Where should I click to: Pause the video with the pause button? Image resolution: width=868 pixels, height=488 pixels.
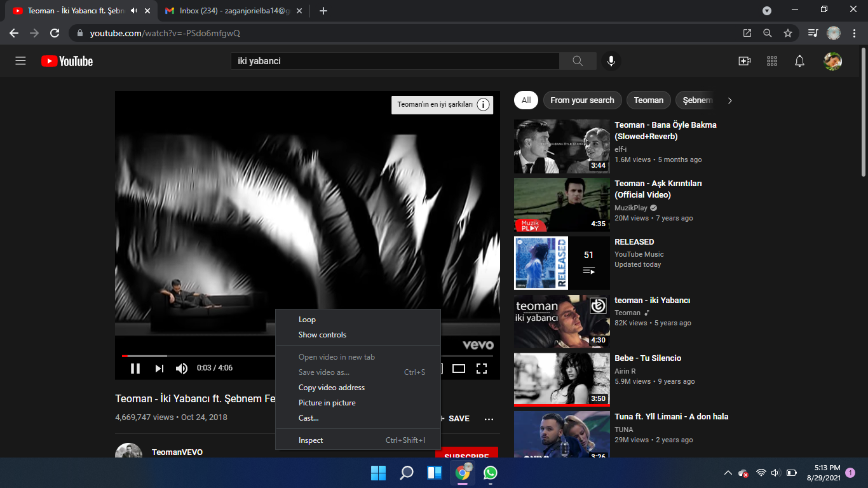click(135, 369)
